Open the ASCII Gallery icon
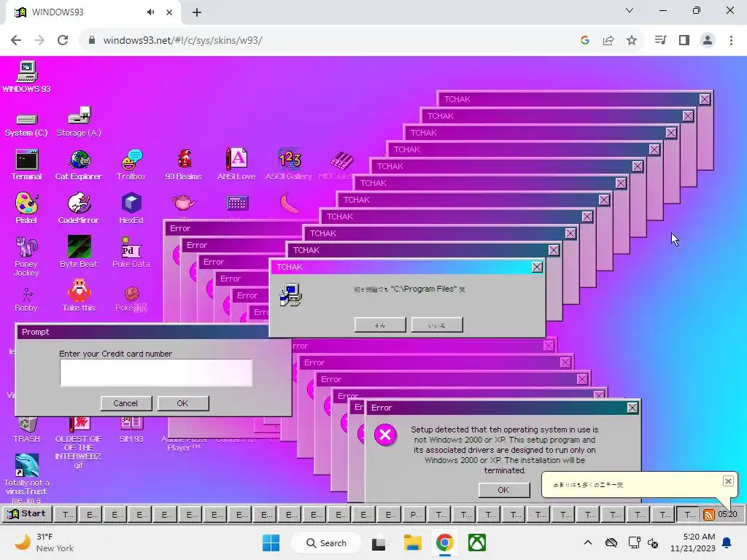The height and width of the screenshot is (560, 747). (x=289, y=165)
